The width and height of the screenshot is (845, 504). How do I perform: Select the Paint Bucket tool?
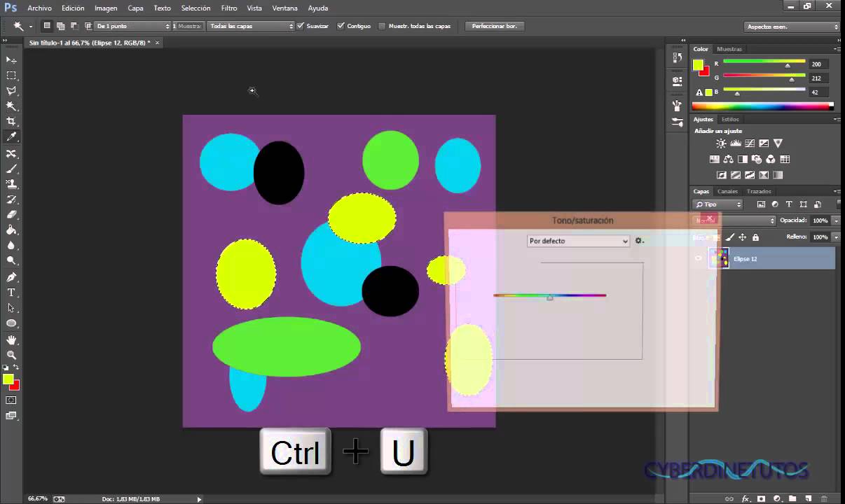11,230
